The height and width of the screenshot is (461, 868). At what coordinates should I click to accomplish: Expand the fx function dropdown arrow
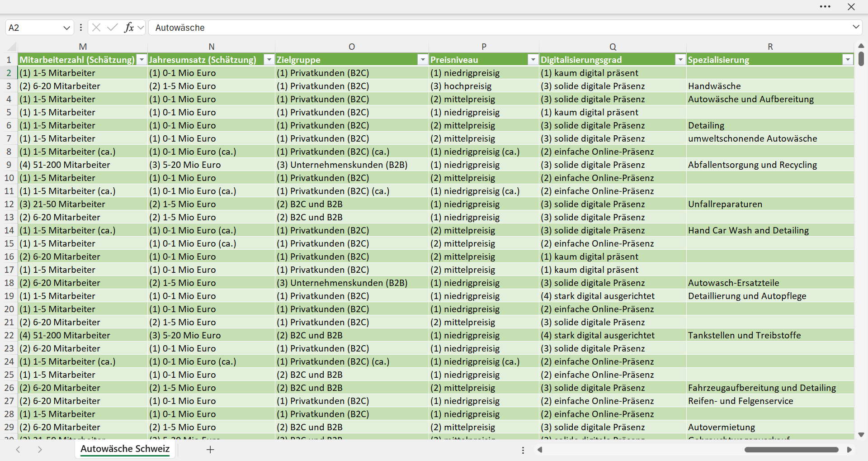point(141,28)
